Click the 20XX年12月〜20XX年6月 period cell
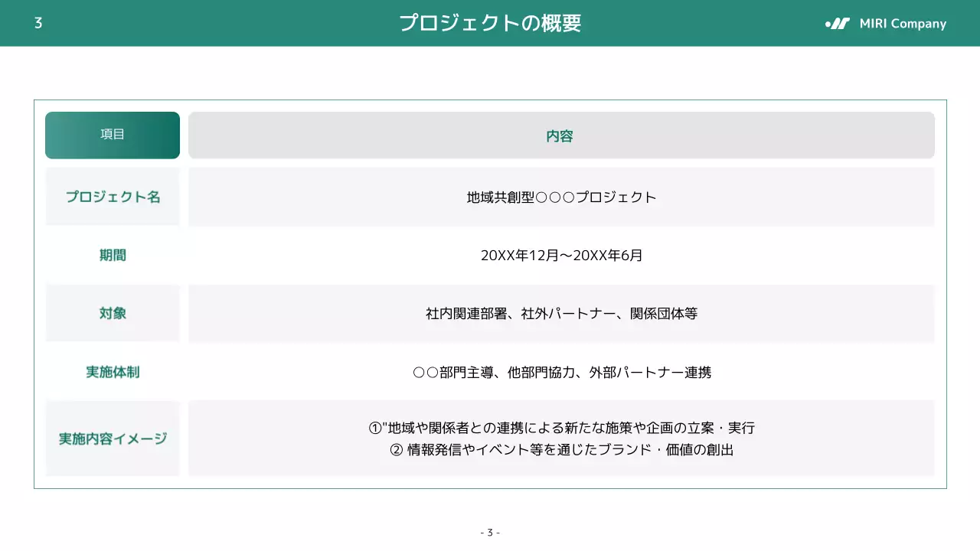The width and height of the screenshot is (980, 551). coord(560,255)
